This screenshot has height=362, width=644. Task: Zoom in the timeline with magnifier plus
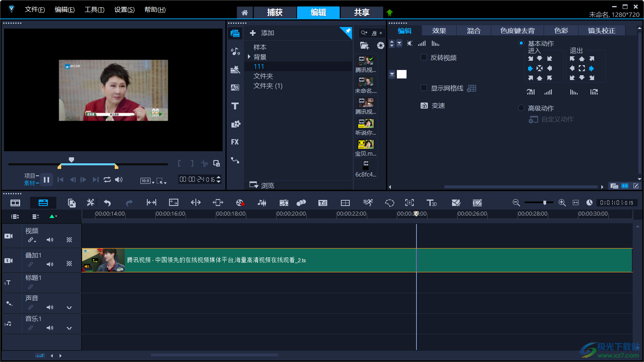pyautogui.click(x=562, y=203)
